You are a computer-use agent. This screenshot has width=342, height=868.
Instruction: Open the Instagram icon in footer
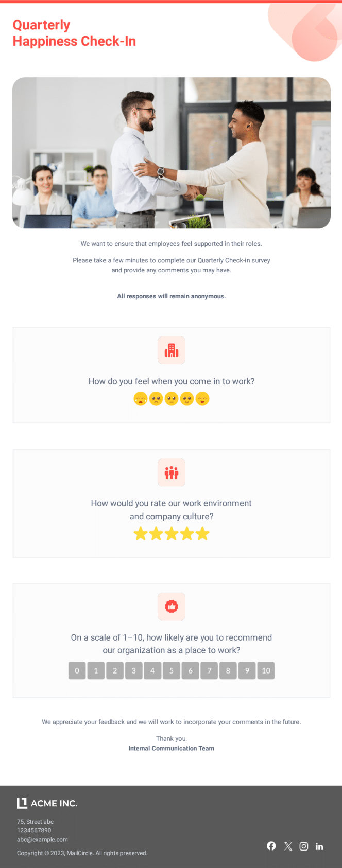coord(304,846)
